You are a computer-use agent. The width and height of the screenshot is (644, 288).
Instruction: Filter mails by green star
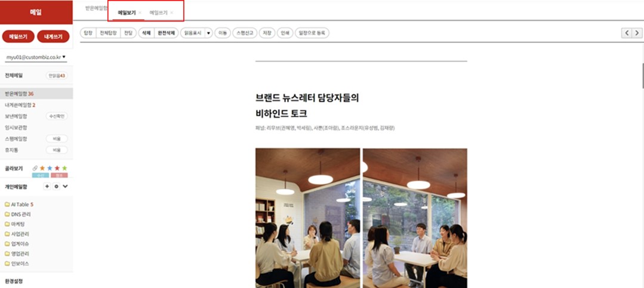(64, 168)
